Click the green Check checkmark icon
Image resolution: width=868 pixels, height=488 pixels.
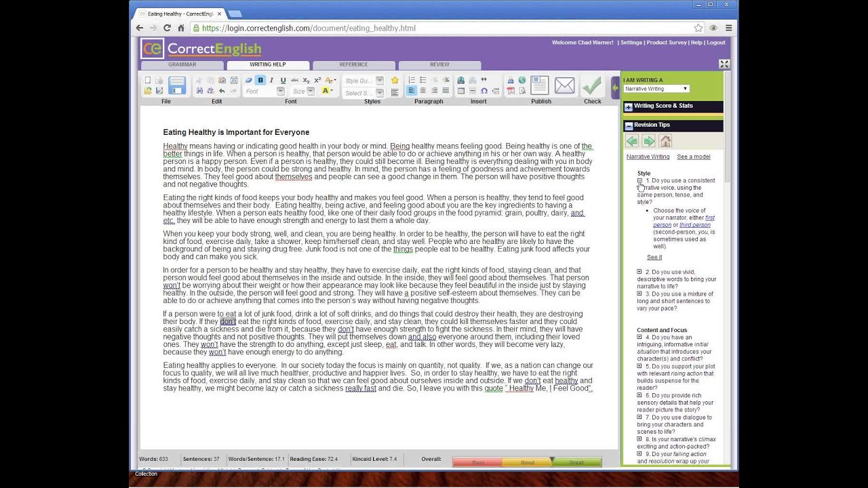tap(593, 85)
